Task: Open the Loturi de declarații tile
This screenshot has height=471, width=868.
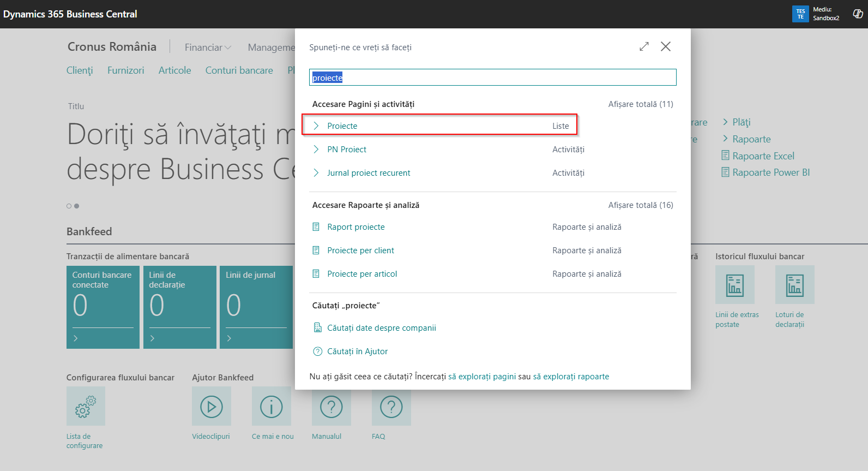Action: coord(794,285)
